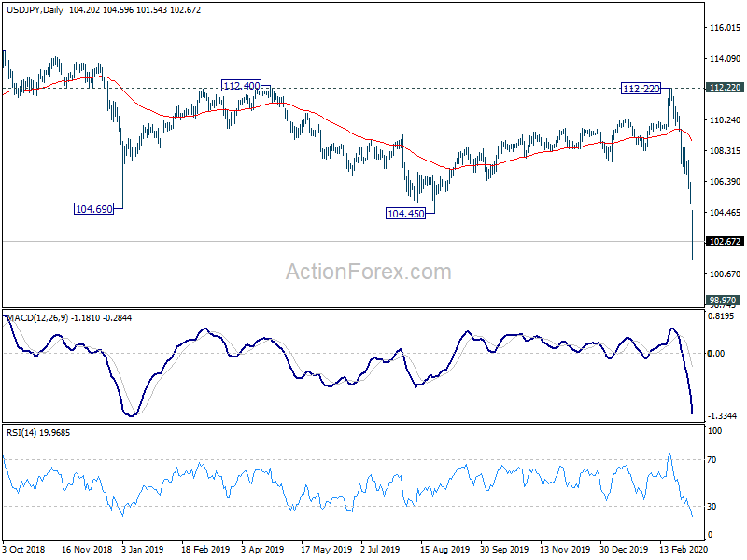Click the 104.465 price axis value
Image resolution: width=747 pixels, height=560 pixels.
(x=726, y=213)
